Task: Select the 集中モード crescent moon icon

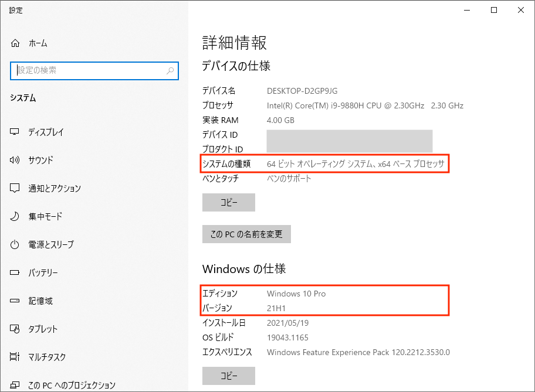Action: coord(15,216)
